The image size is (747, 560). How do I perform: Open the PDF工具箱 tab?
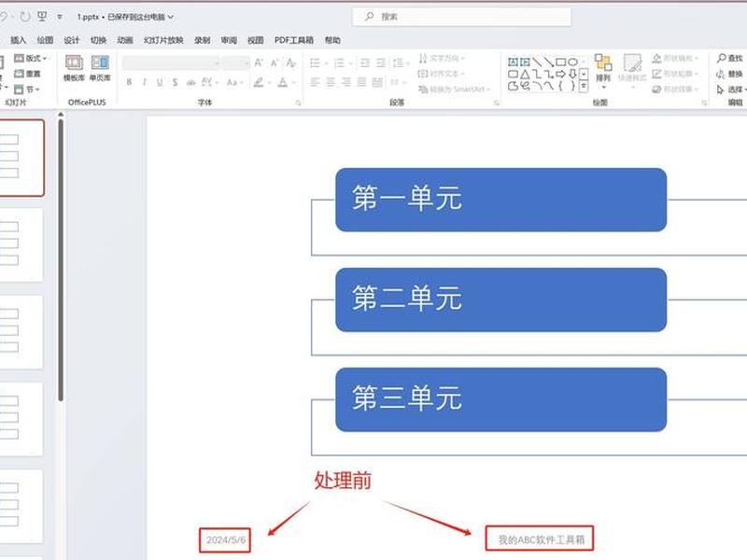[294, 40]
